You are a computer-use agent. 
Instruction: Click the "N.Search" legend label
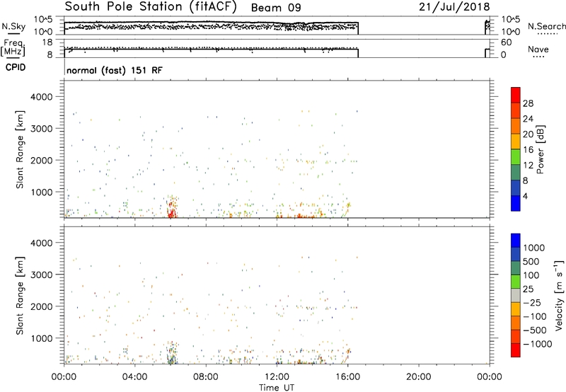(x=546, y=26)
